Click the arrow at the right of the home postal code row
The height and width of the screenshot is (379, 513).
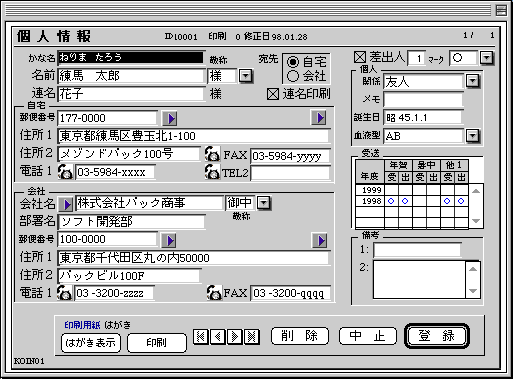[319, 117]
